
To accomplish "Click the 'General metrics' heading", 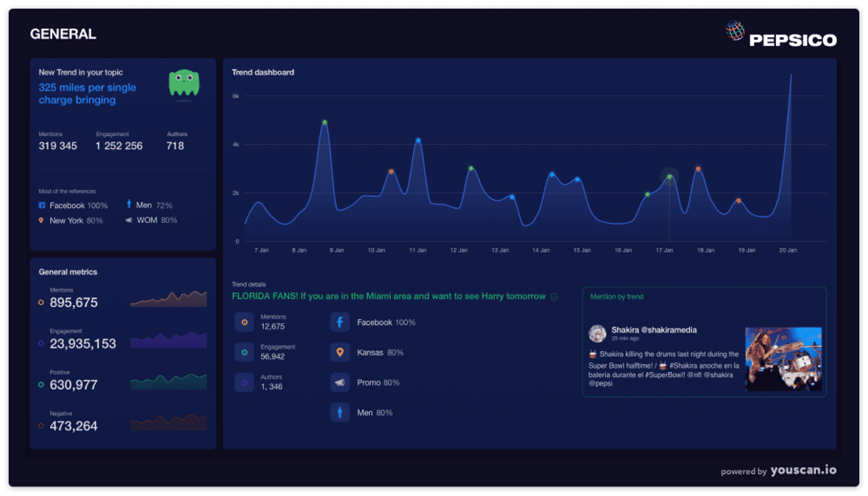I will [68, 272].
